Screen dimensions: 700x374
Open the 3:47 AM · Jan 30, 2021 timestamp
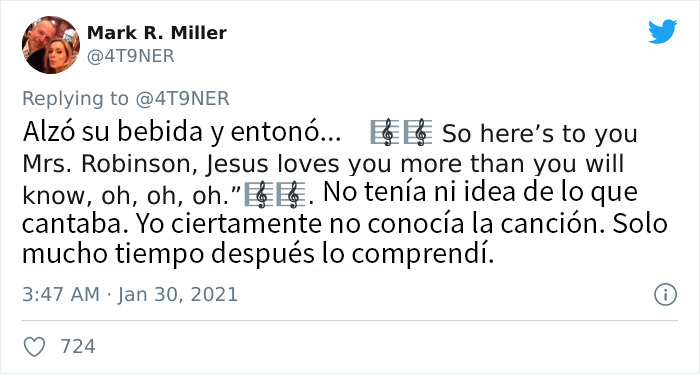click(x=130, y=295)
